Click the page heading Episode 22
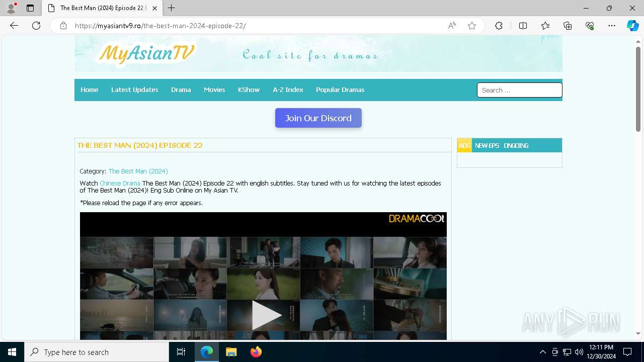This screenshot has height=362, width=644. point(140,145)
